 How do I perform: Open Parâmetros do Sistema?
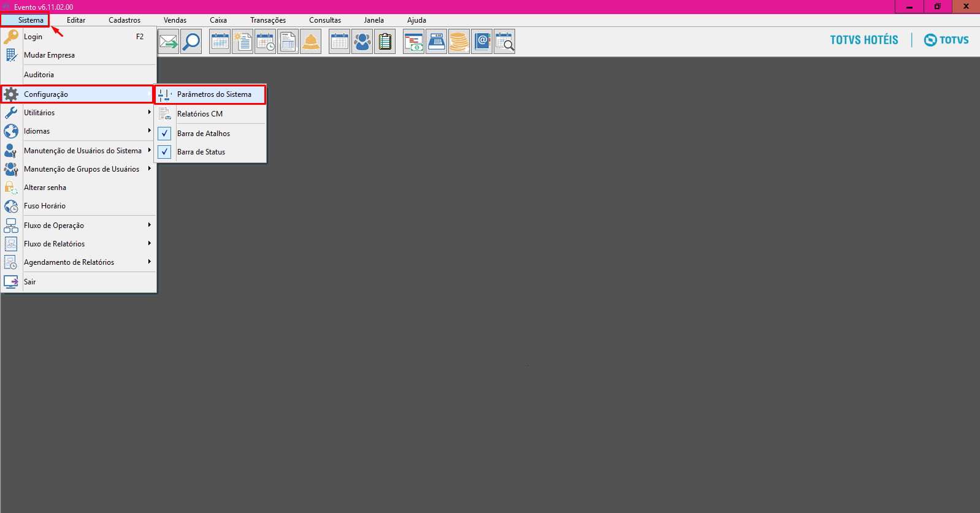tap(210, 94)
